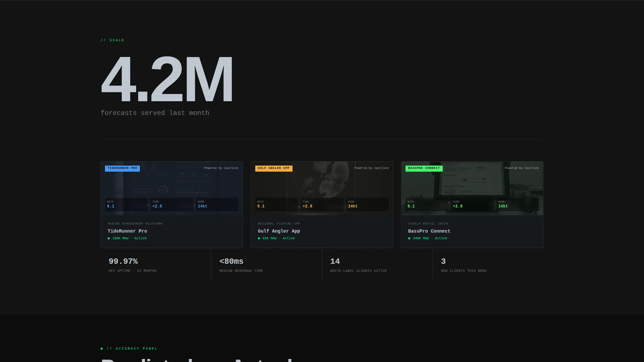Click the green status dot beside 340K MAU

(409, 238)
